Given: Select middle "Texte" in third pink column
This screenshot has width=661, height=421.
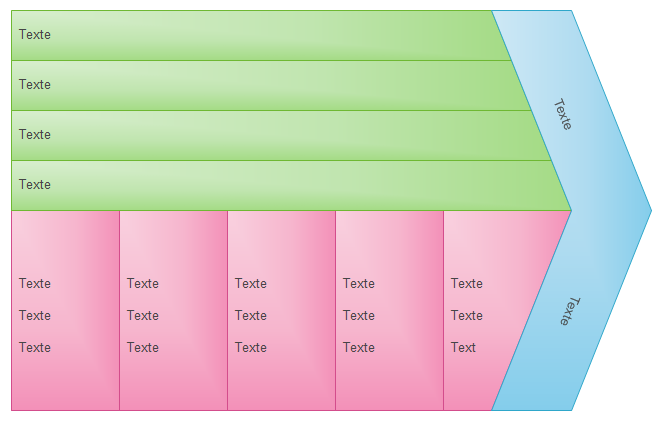Looking at the screenshot, I should (251, 316).
